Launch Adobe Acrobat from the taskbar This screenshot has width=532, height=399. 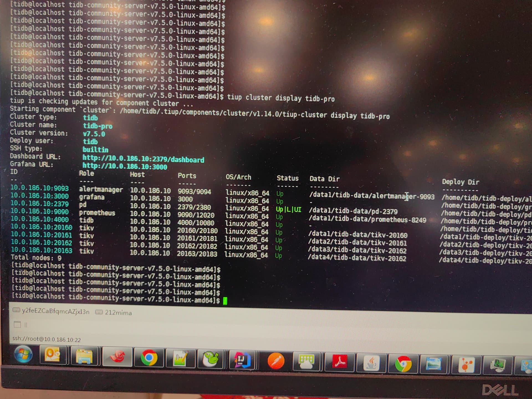tap(339, 362)
